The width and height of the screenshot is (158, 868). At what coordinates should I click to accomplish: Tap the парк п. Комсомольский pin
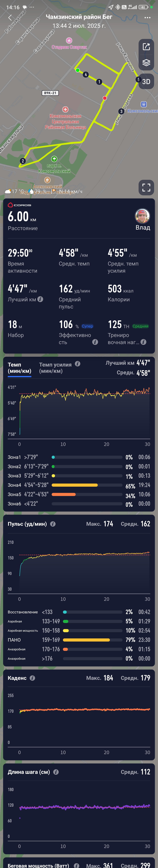pyautogui.click(x=54, y=159)
